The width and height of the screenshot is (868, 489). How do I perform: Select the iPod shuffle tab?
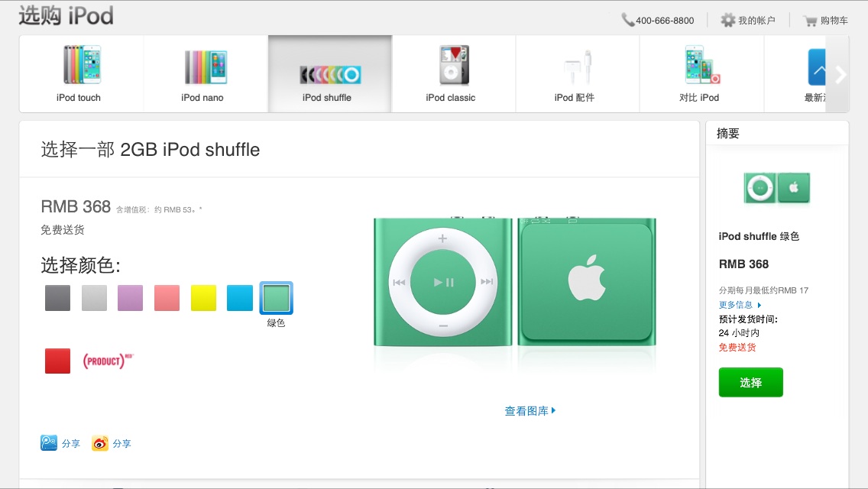[x=330, y=73]
